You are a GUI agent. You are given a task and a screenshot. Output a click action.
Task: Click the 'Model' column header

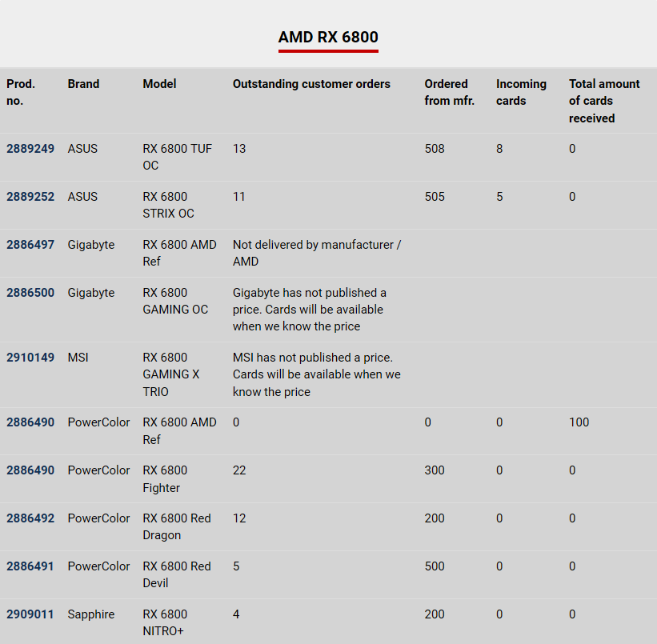tap(159, 84)
